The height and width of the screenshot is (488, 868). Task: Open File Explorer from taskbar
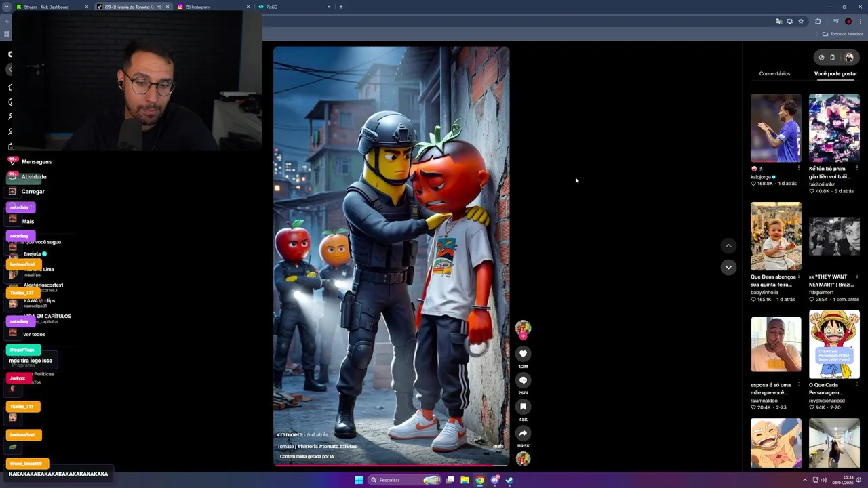[x=465, y=480]
